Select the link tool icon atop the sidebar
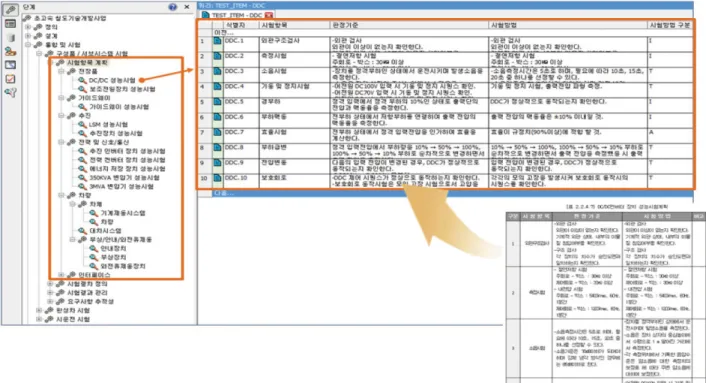Viewport: 706px width, 383px height. [x=10, y=9]
